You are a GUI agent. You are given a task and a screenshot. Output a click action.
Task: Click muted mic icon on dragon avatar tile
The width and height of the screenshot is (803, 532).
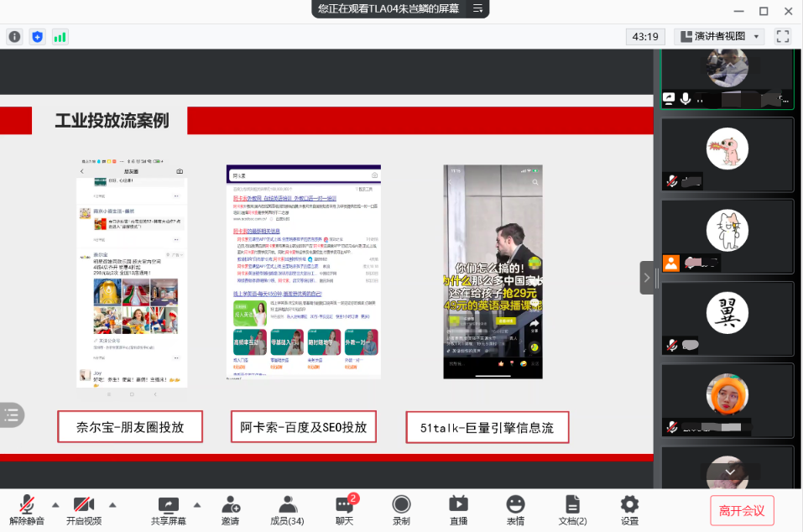[672, 180]
